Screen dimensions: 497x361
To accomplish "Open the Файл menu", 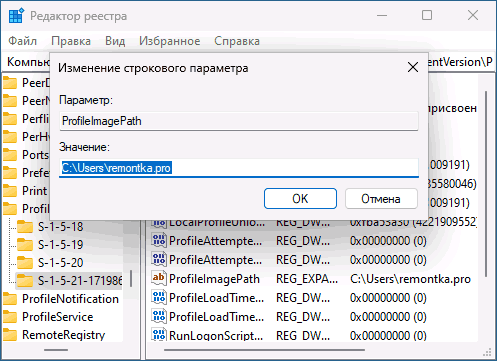I will click(22, 41).
